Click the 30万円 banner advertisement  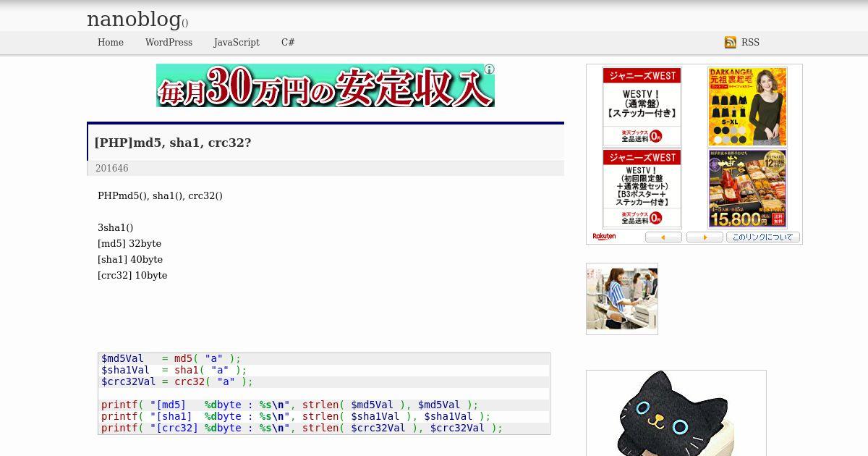point(325,85)
